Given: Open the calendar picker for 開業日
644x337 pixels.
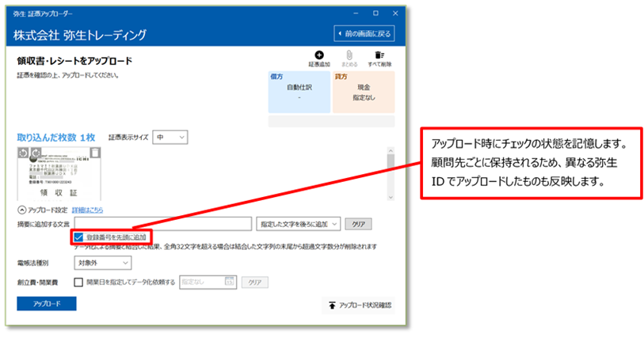Looking at the screenshot, I should click(x=229, y=282).
